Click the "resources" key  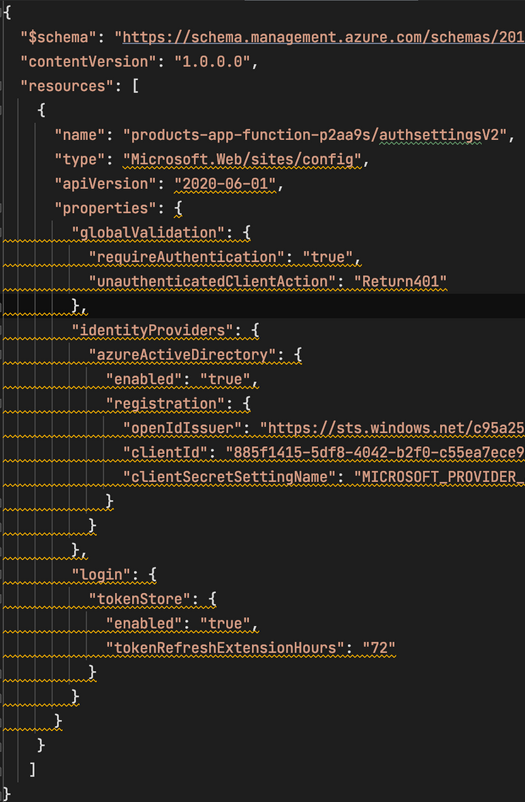[67, 86]
